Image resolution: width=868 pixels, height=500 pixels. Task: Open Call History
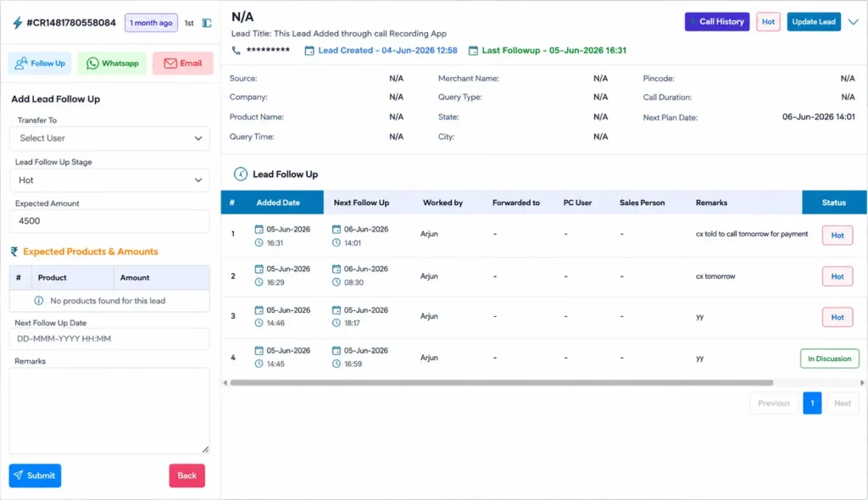pyautogui.click(x=717, y=21)
